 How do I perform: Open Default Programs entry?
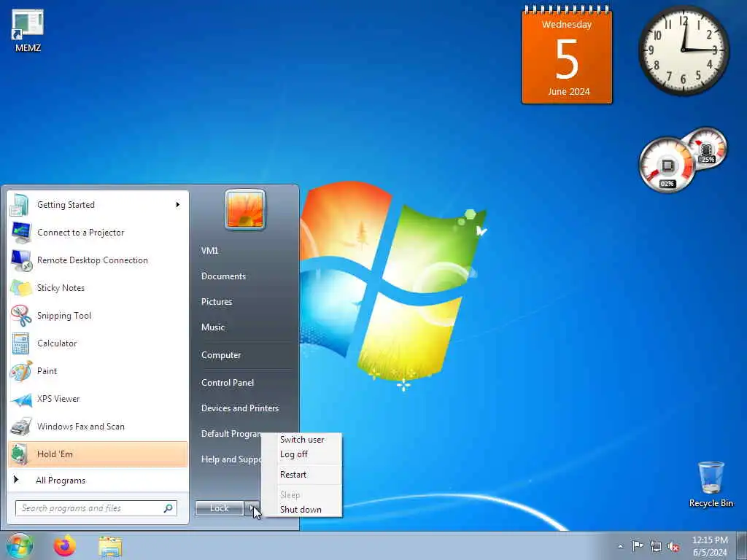pos(231,434)
